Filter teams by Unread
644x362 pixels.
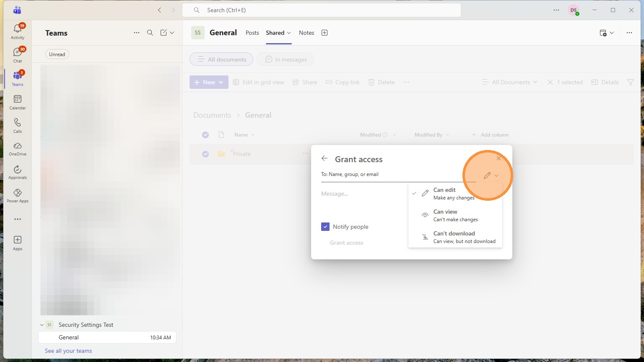57,54
